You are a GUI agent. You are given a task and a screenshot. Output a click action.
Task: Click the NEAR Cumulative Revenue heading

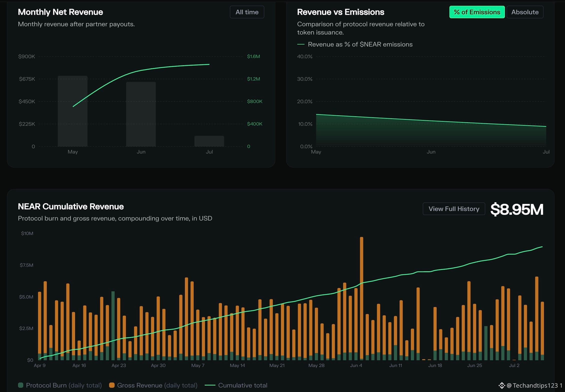point(71,206)
